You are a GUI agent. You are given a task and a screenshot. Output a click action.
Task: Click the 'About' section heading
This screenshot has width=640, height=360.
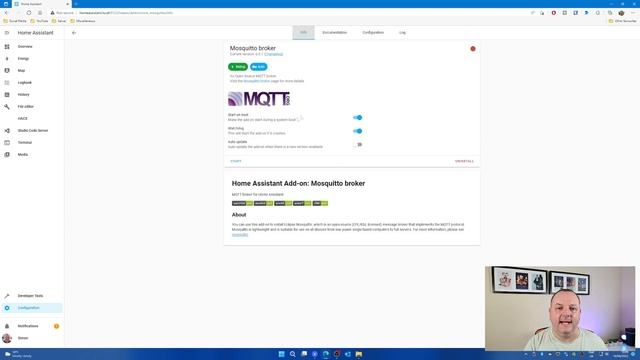coord(239,215)
